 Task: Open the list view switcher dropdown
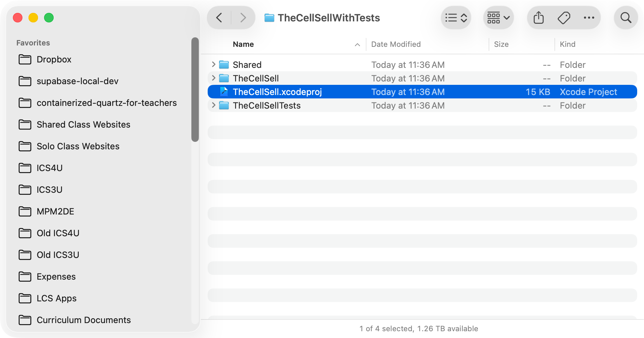tap(456, 18)
